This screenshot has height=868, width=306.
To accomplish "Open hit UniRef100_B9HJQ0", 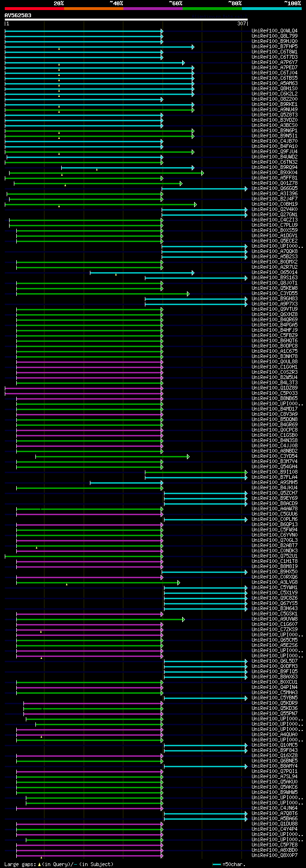I will click(x=274, y=42).
